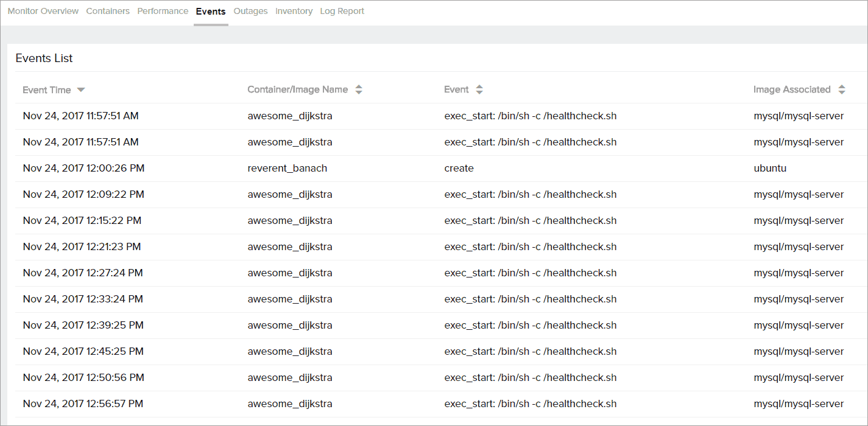Select the currently active Events tab
Image resolution: width=868 pixels, height=426 pixels.
(x=211, y=11)
